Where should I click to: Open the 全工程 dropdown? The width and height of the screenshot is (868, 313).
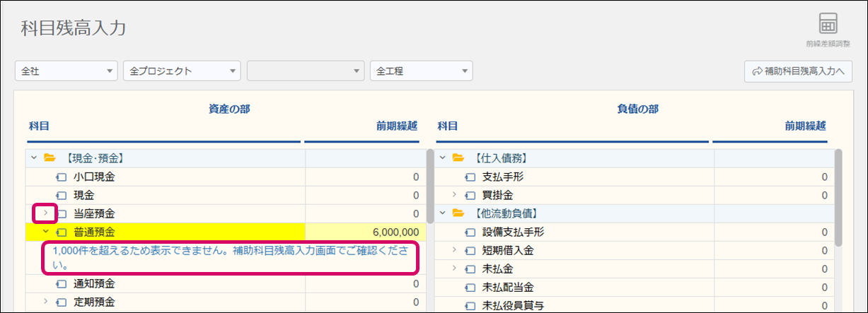coord(421,71)
